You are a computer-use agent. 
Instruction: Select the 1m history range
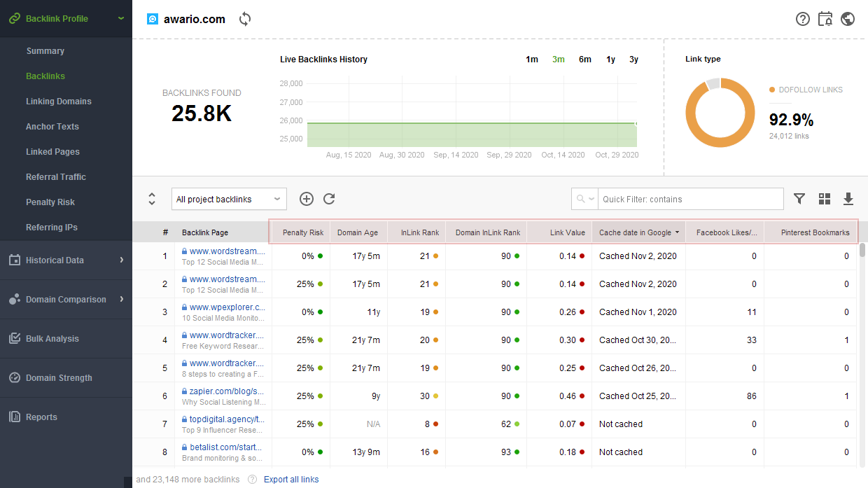point(532,60)
